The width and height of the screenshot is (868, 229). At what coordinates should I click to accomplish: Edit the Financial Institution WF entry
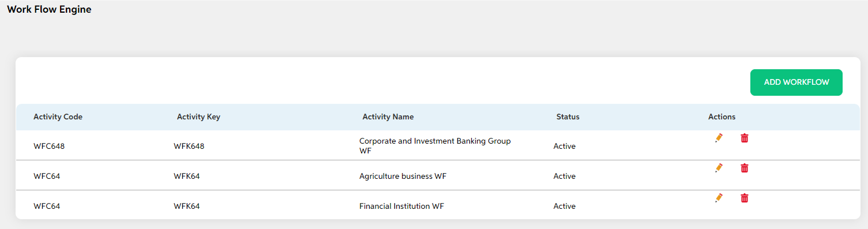click(719, 198)
